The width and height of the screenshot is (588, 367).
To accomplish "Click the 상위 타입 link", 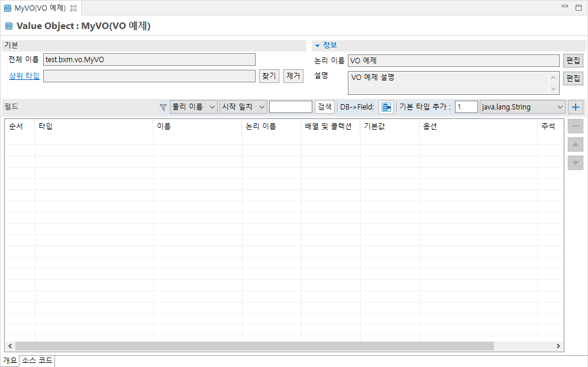I will tap(24, 76).
